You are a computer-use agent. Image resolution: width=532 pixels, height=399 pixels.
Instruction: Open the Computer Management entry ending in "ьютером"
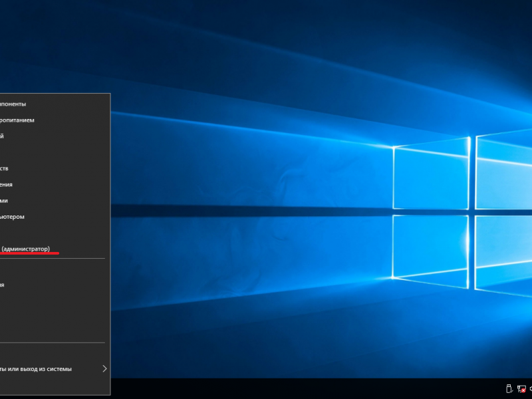[55, 217]
